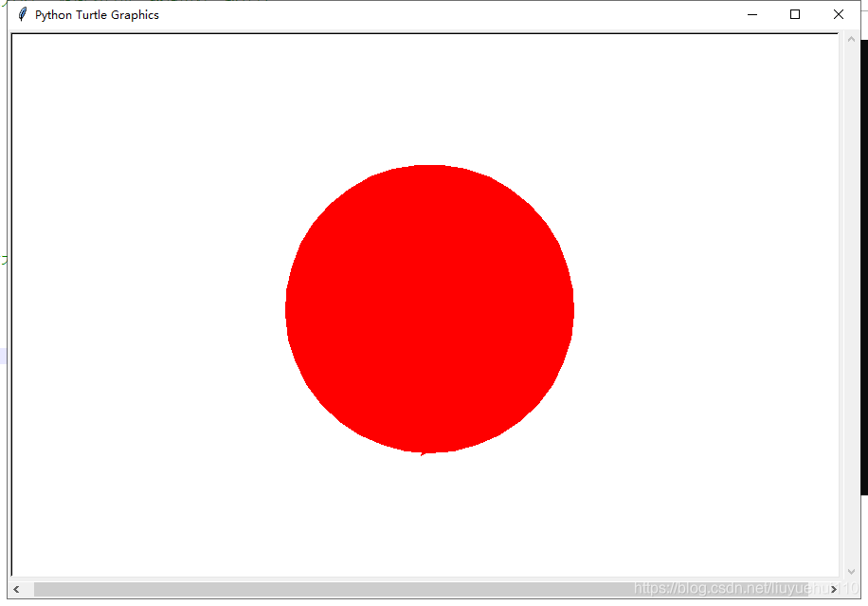Click the horizontal scrollbar right arrow
Screen dimensions: 868x606
coord(833,589)
